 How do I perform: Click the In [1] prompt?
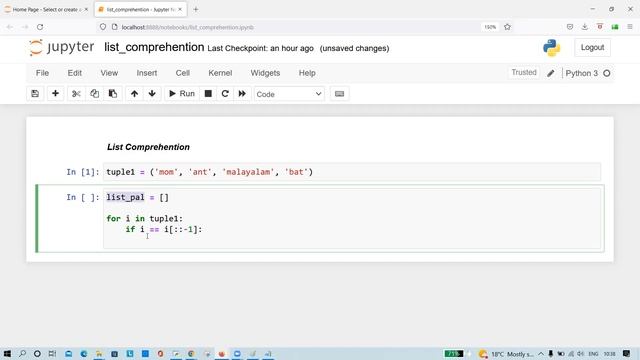83,172
